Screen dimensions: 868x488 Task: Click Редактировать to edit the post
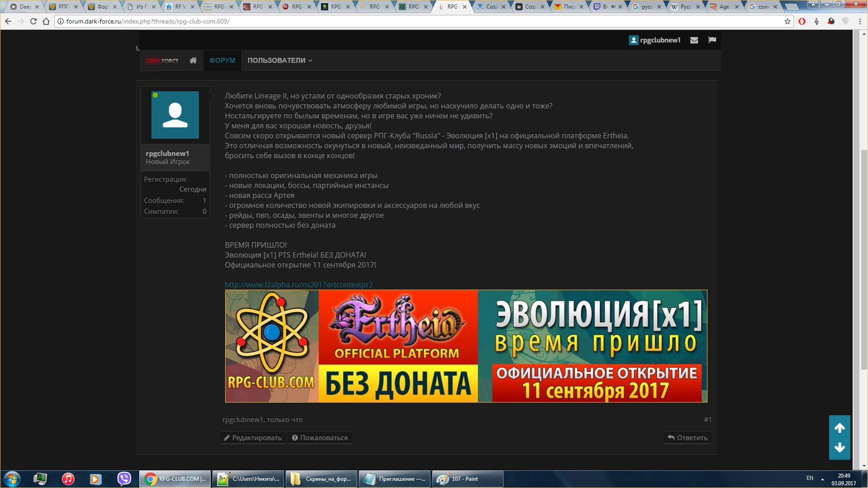click(x=253, y=437)
